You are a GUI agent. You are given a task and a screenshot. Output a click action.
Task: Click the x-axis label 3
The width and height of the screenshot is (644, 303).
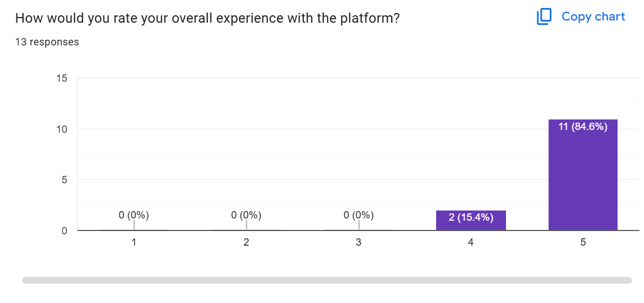(x=359, y=242)
